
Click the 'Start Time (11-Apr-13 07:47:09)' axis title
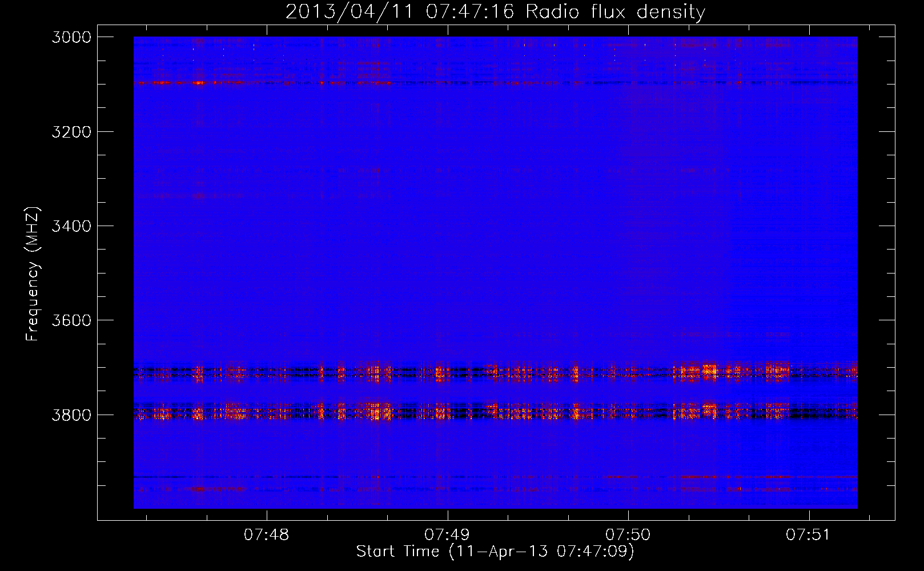click(x=495, y=552)
